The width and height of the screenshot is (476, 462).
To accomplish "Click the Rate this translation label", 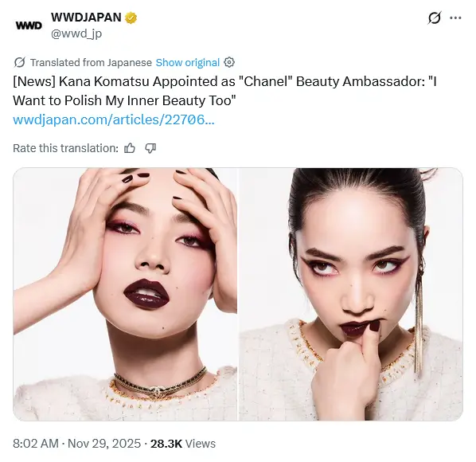I will click(65, 148).
